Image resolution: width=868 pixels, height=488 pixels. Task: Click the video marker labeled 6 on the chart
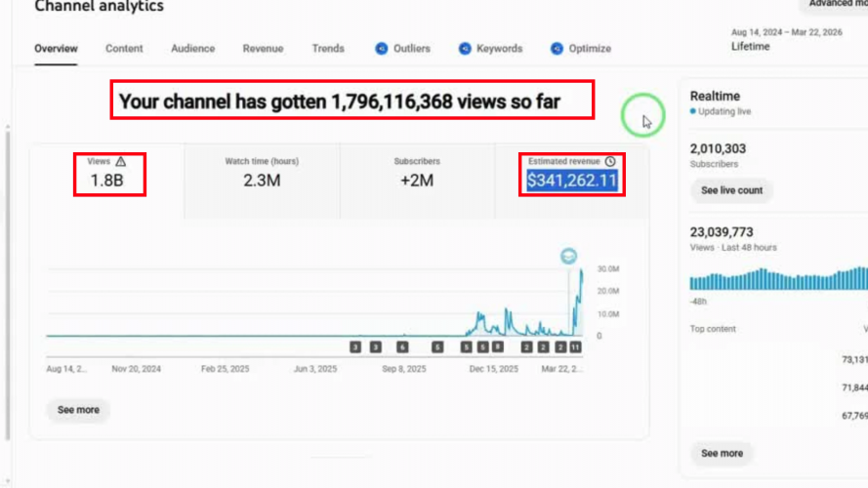point(402,346)
